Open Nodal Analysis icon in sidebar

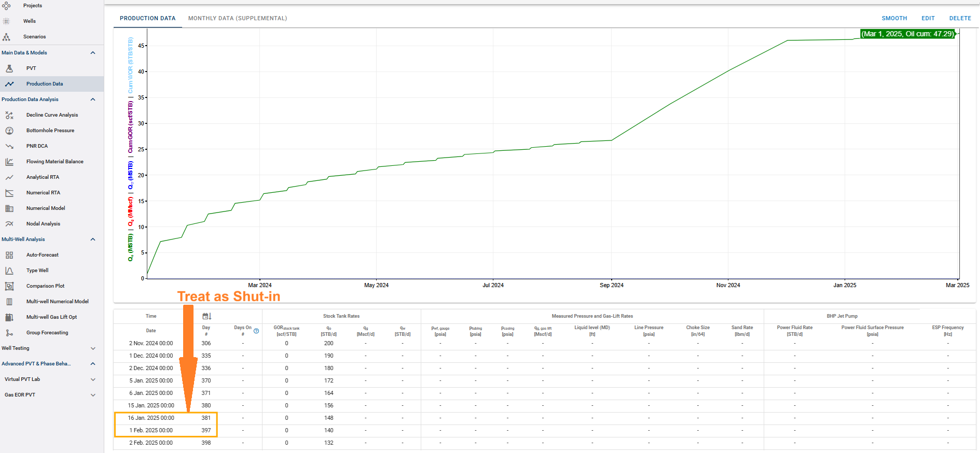pyautogui.click(x=9, y=224)
